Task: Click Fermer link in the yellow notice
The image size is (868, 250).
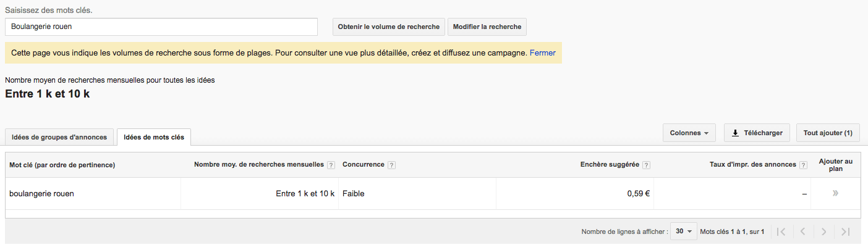Action: (x=542, y=53)
